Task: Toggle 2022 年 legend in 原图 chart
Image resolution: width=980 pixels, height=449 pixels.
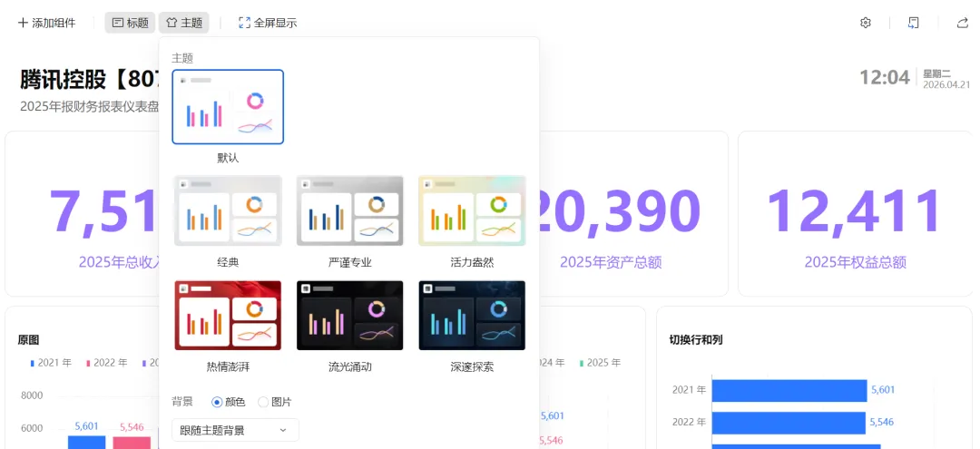Action: pos(107,362)
